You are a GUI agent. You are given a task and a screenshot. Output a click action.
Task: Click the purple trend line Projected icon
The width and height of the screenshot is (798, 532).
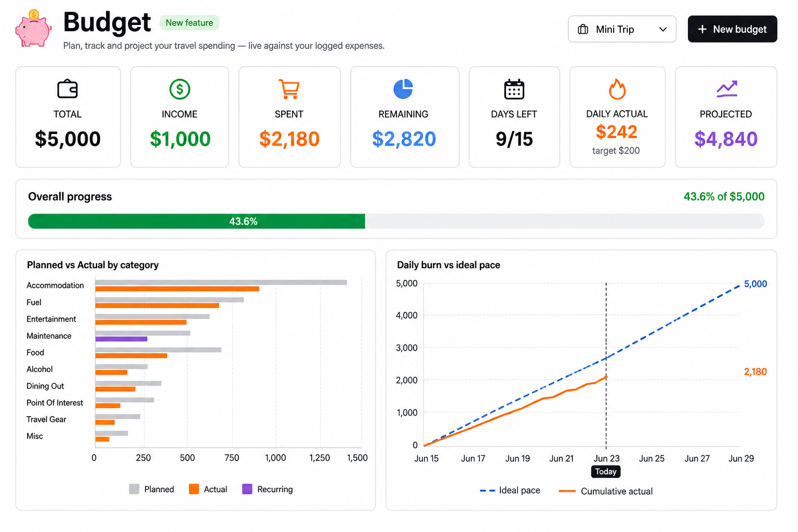[727, 89]
